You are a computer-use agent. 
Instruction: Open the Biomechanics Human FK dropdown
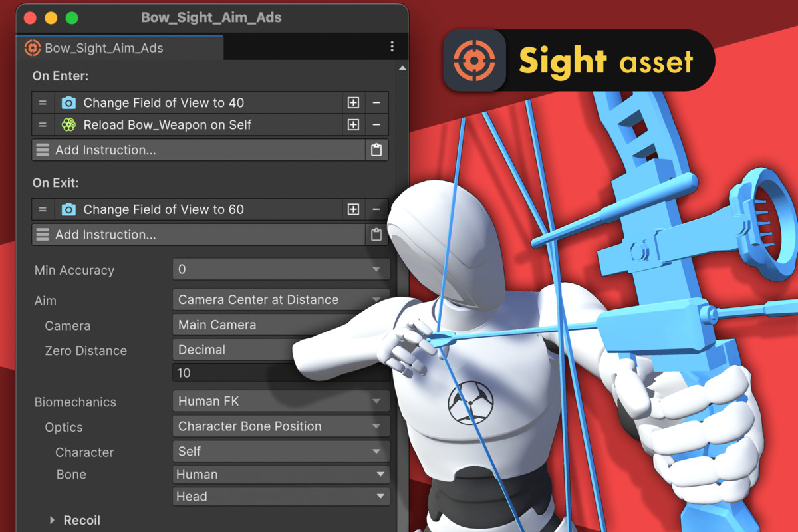(x=280, y=401)
